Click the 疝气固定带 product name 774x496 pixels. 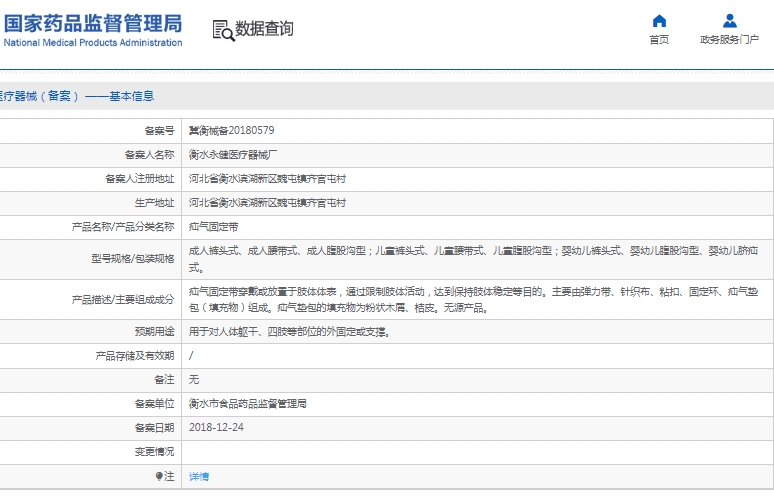point(213,227)
